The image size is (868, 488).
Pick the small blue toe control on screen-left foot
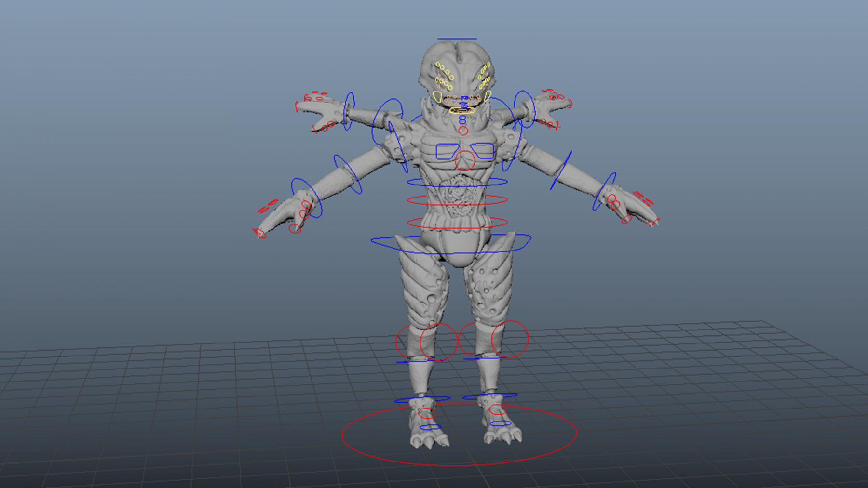point(430,427)
